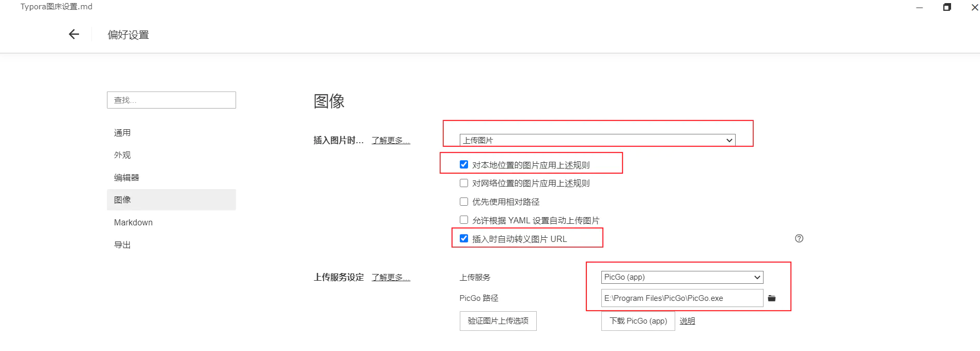The image size is (980, 351).
Task: Close the preferences window
Action: click(975, 7)
